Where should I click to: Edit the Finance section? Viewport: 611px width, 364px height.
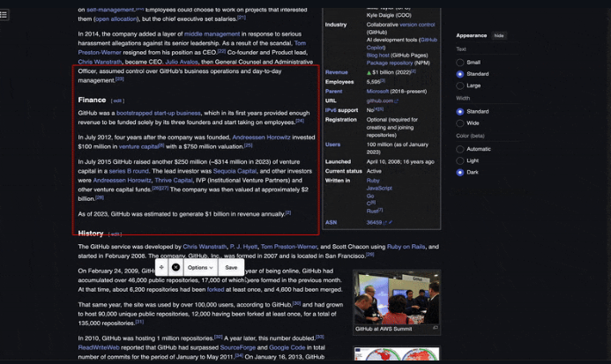point(117,101)
